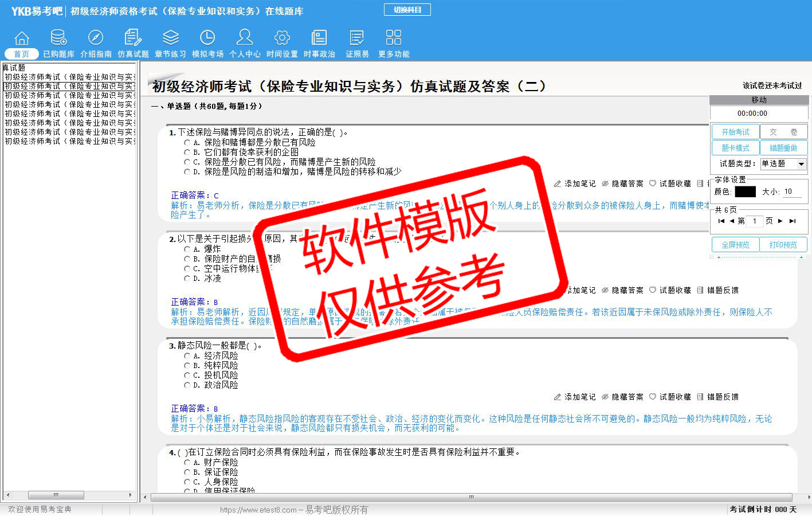Open the 已购题库 database icon
Screen dimensions: 812x516
58,38
